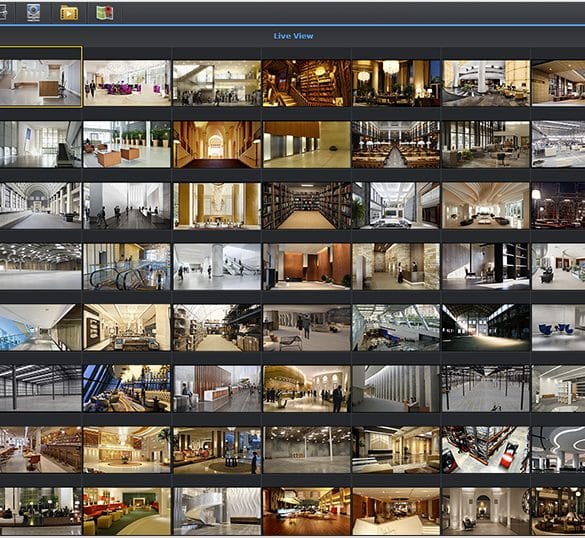Open the empty warehouse steel-frame feed

(x=40, y=388)
